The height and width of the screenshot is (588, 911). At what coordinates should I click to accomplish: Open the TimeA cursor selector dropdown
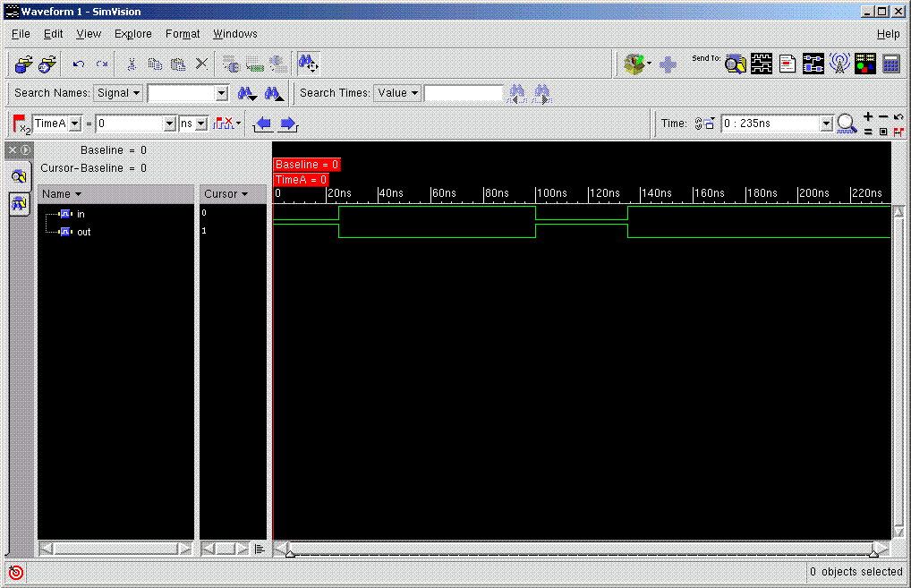(x=75, y=124)
